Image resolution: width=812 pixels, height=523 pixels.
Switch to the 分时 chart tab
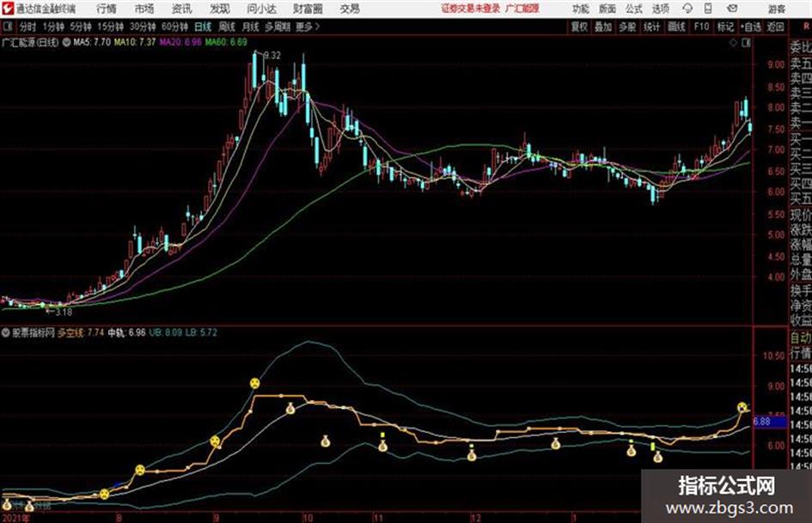tap(28, 27)
